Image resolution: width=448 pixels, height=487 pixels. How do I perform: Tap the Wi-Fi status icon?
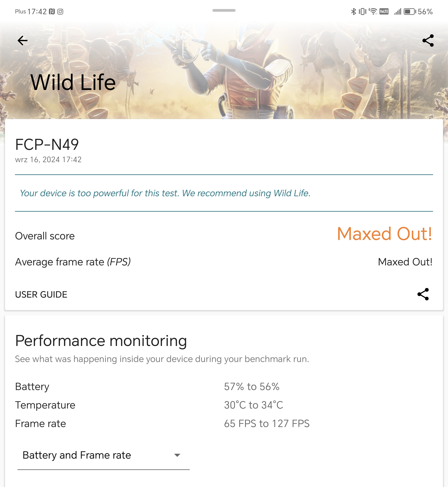click(x=373, y=12)
